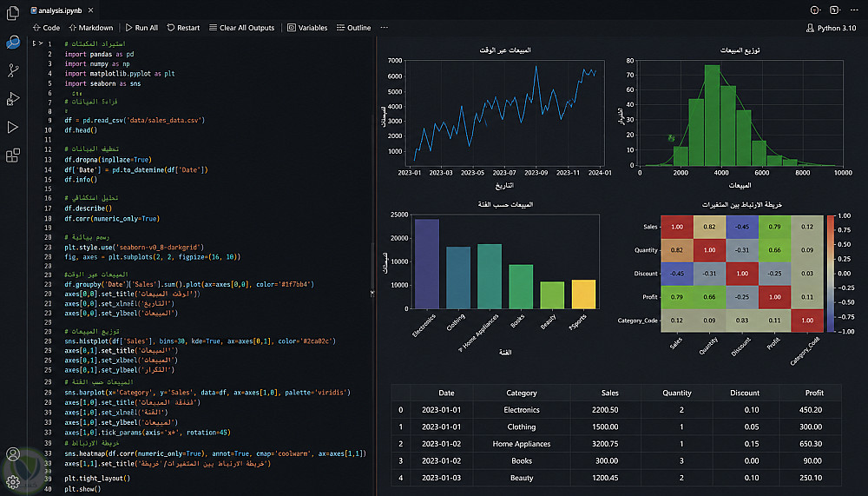
Task: Select the Python 3.10 kernel picker
Action: 831,28
